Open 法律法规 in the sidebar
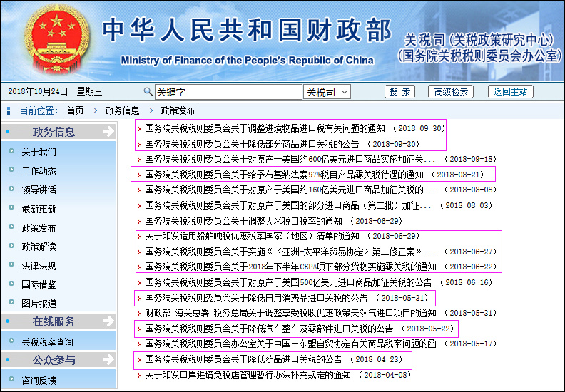565x392 pixels. (x=39, y=266)
